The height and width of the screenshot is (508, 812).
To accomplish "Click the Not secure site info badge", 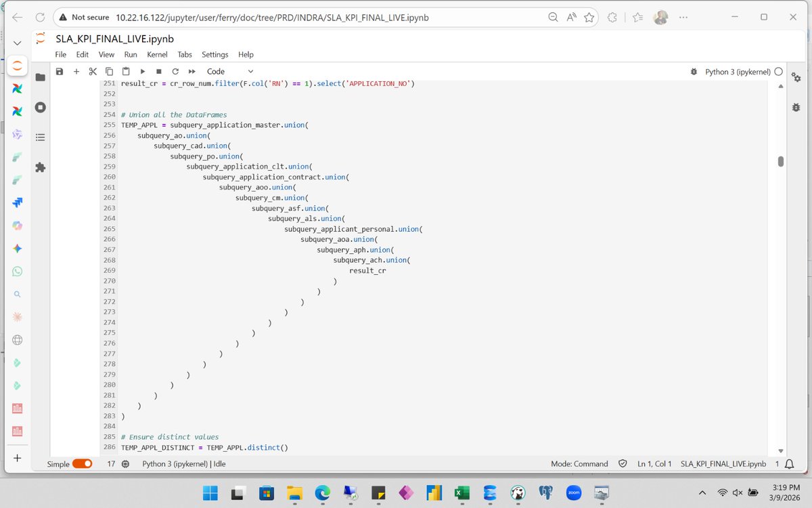I will [84, 17].
